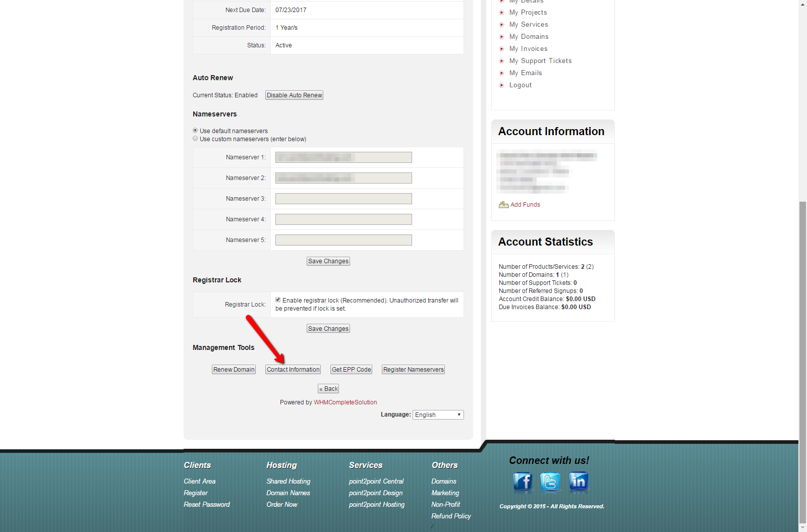Screen dimensions: 807x532
Task: Select Use default nameservers option
Action: click(195, 130)
